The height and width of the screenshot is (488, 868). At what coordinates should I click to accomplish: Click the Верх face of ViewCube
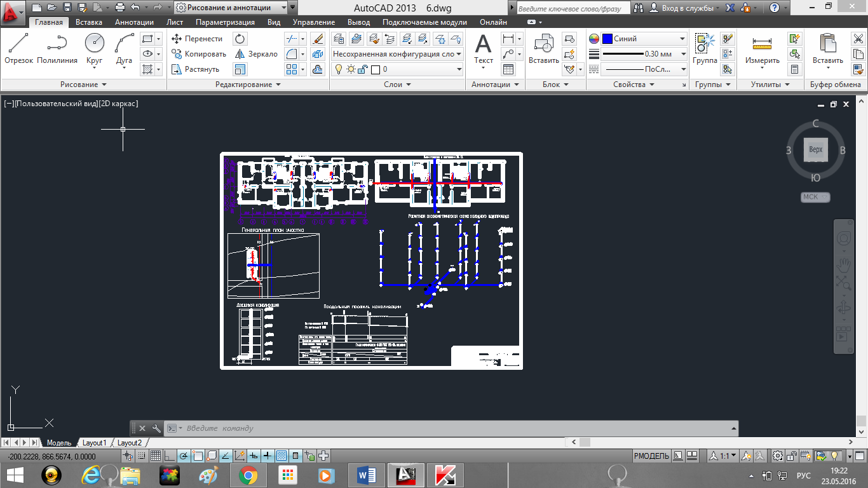(x=815, y=150)
